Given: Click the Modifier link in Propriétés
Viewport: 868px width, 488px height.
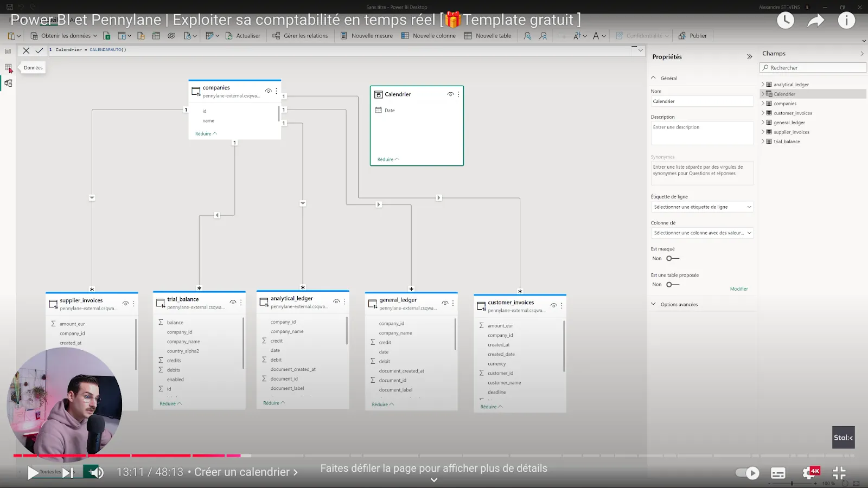Looking at the screenshot, I should pyautogui.click(x=739, y=289).
